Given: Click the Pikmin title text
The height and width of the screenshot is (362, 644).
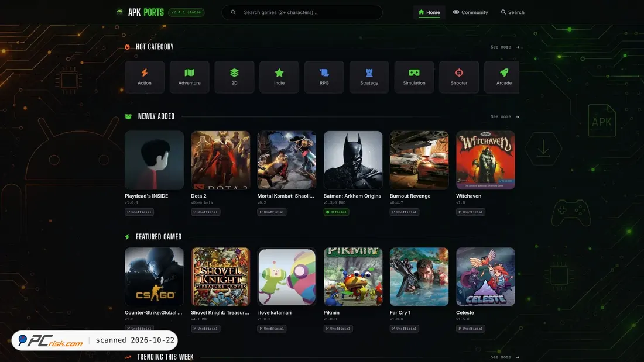Looking at the screenshot, I should point(331,313).
